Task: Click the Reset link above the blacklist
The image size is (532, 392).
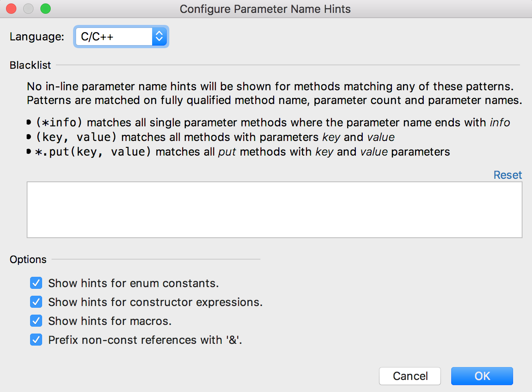Action: [508, 175]
